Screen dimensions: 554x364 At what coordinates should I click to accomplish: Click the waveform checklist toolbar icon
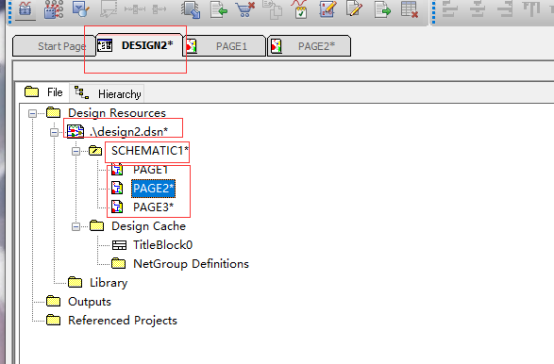[x=300, y=9]
